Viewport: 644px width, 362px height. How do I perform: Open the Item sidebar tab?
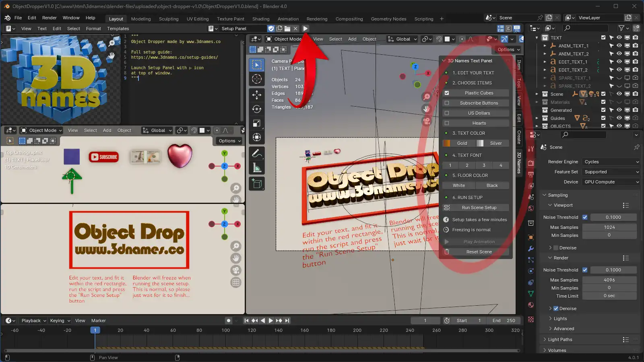519,64
